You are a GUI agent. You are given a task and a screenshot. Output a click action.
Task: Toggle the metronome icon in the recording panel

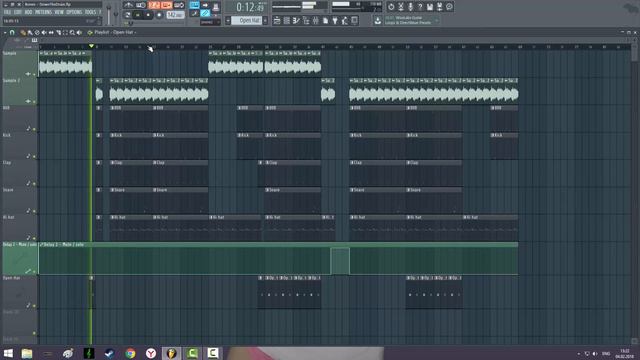click(129, 5)
